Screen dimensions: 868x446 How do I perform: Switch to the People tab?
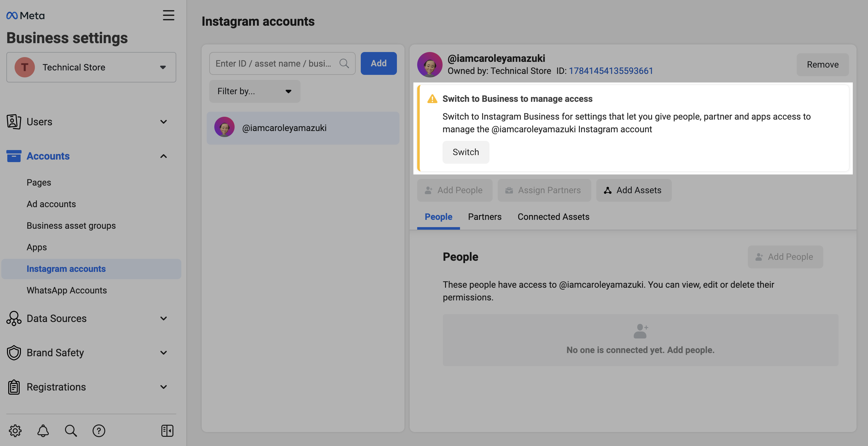pyautogui.click(x=438, y=217)
